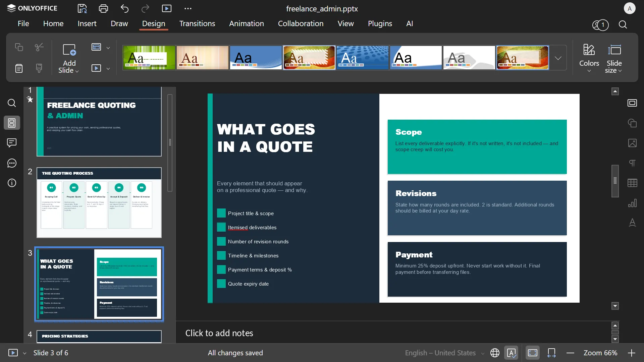The width and height of the screenshot is (644, 362).
Task: Open slide settings in the right sidebar
Action: pyautogui.click(x=632, y=103)
